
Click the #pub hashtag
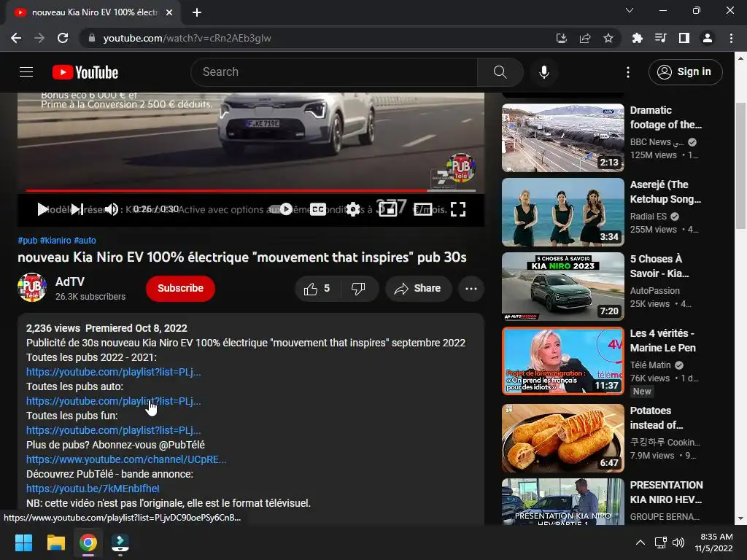27,241
